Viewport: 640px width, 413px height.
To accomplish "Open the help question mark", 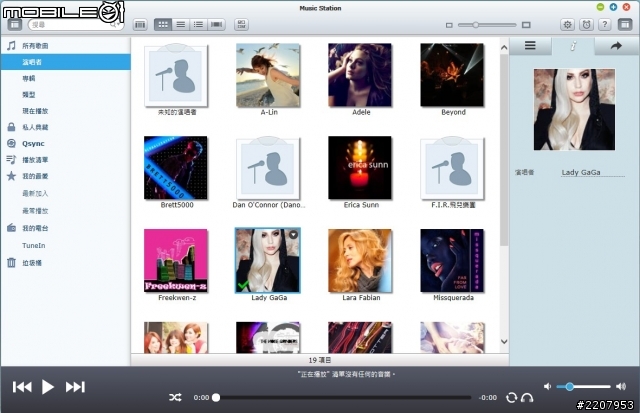I will [x=604, y=24].
